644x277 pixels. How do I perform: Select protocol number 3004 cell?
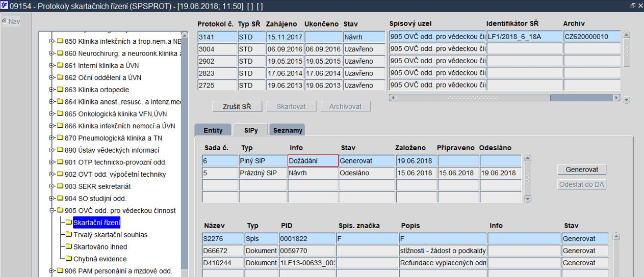click(217, 49)
